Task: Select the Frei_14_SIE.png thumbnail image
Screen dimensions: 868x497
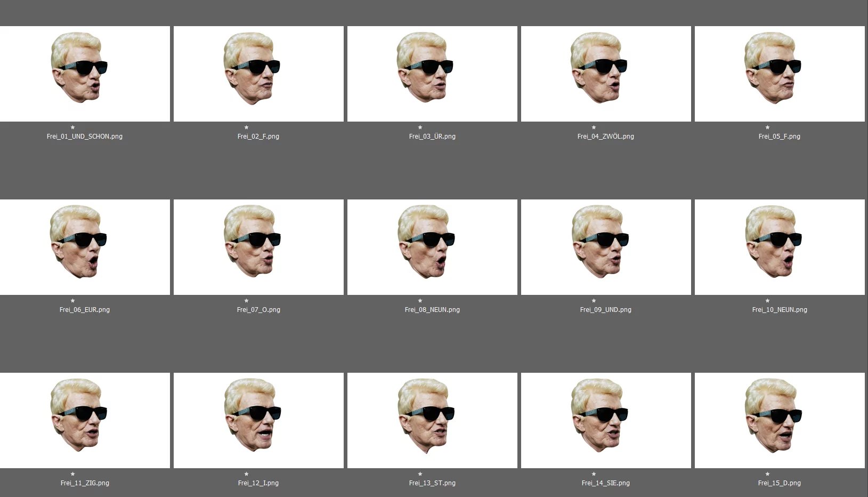Action: 606,420
